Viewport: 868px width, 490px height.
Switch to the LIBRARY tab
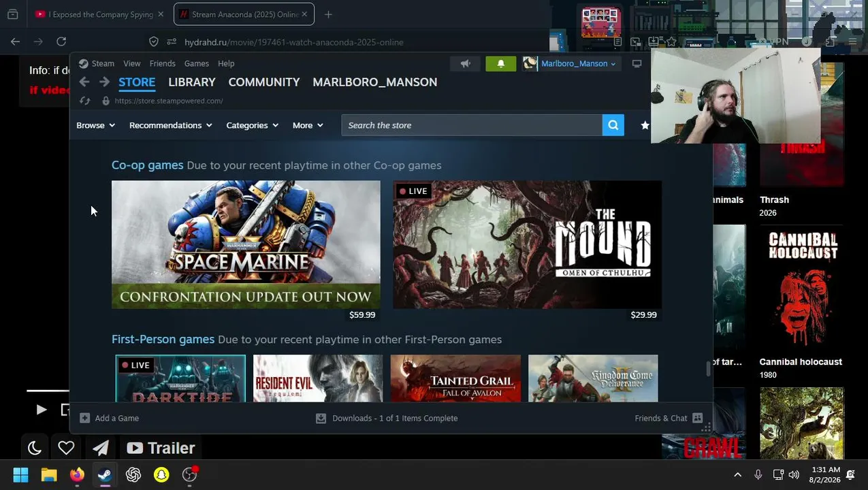tap(192, 82)
